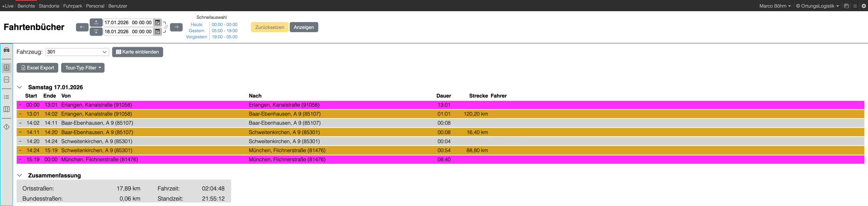Go to next time range with right arrow
The width and height of the screenshot is (868, 206).
coord(176,27)
